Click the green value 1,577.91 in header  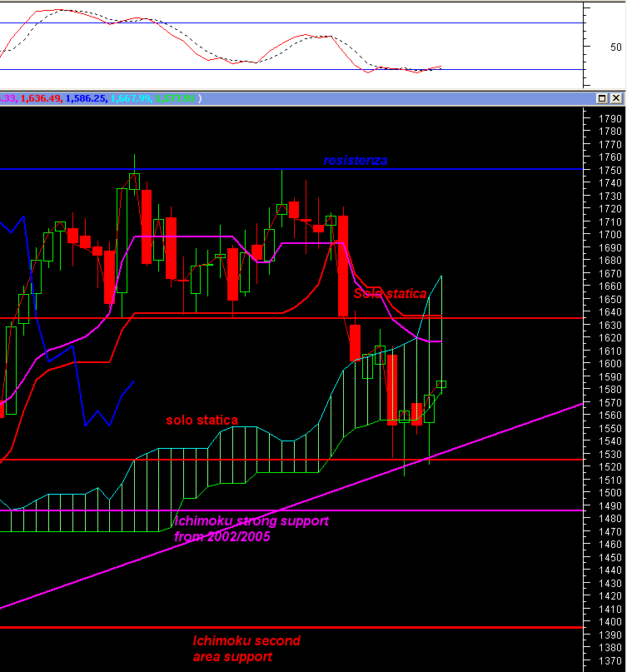click(176, 98)
